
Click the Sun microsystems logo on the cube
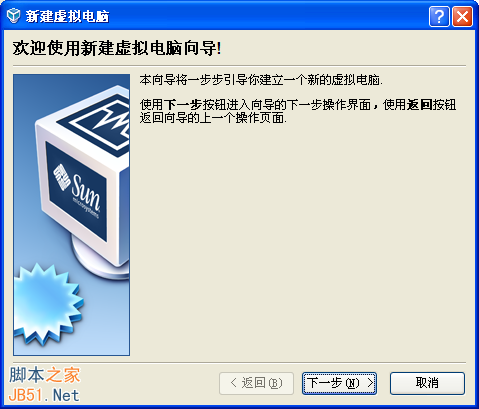(x=77, y=191)
